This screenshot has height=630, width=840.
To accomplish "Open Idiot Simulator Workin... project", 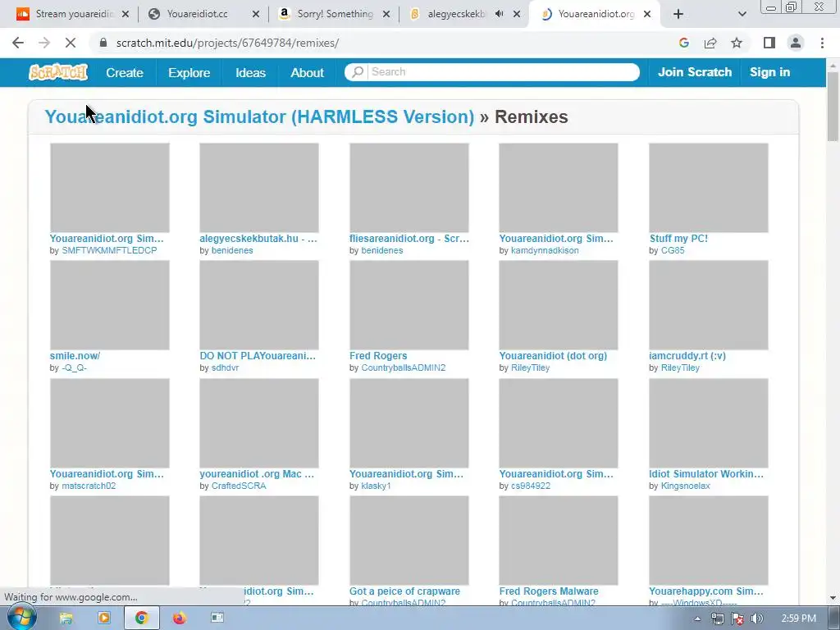I will [x=706, y=474].
